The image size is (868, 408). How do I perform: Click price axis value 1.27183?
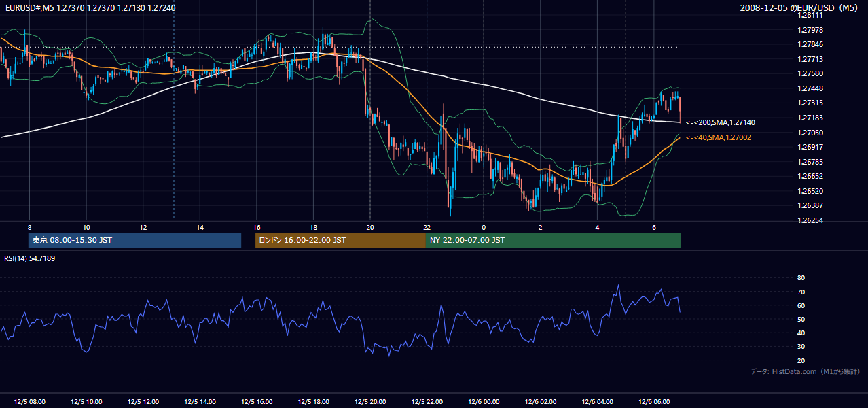click(810, 118)
